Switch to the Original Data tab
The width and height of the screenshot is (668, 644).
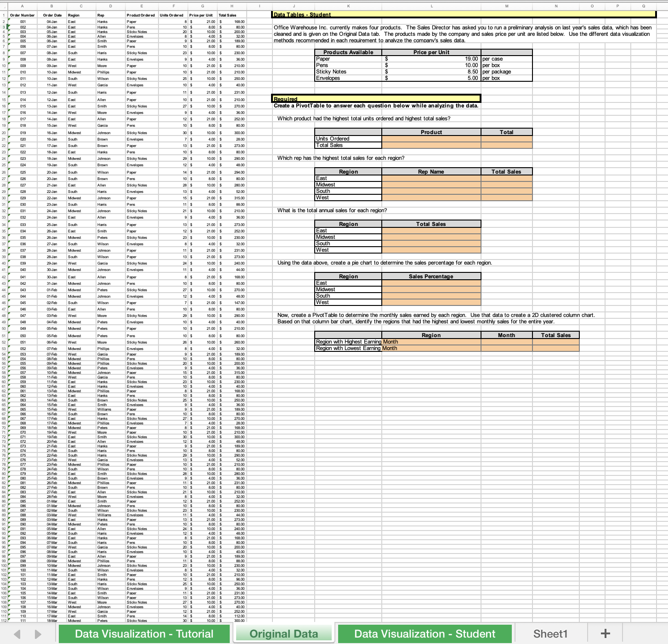[283, 633]
